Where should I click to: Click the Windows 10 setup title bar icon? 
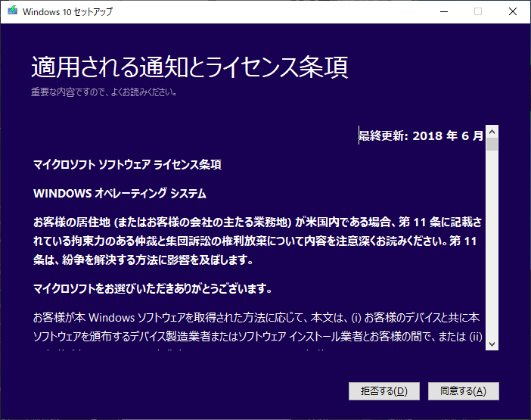click(13, 11)
